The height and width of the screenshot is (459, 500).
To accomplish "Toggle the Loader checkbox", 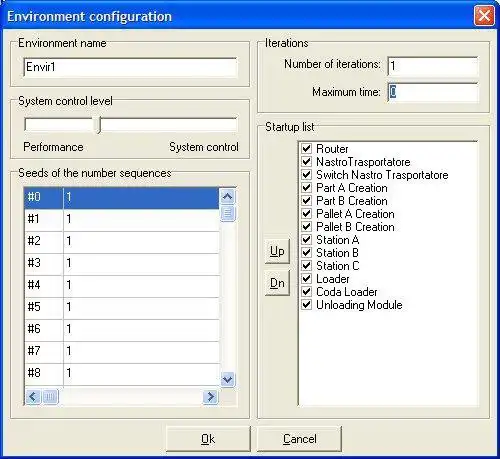I will (306, 278).
